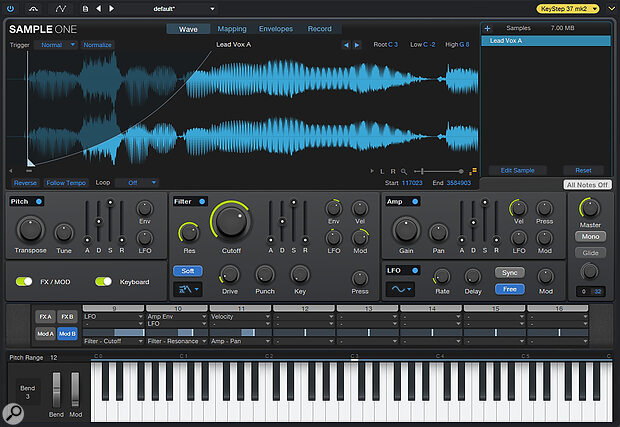Switch to the Envelopes tab

click(x=276, y=29)
